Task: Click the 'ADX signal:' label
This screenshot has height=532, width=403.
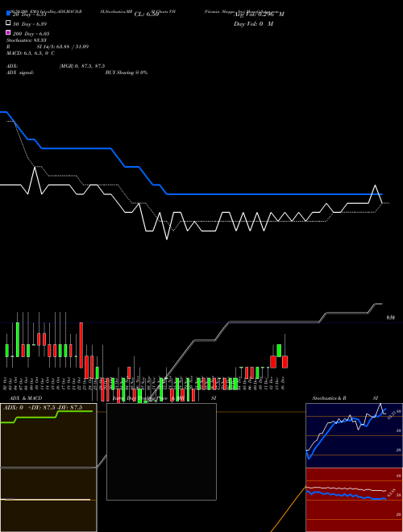Action: point(20,73)
